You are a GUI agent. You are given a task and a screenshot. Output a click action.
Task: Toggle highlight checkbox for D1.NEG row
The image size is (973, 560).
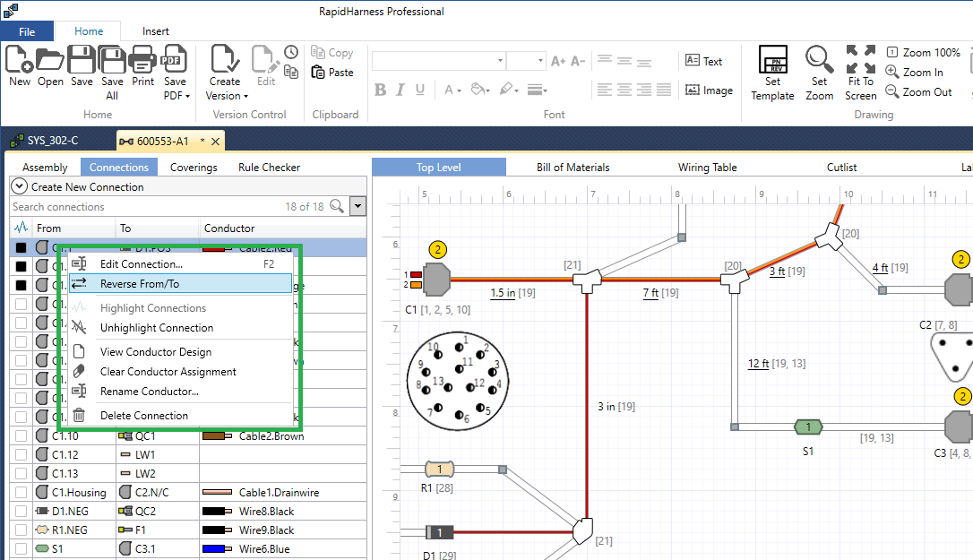(22, 511)
